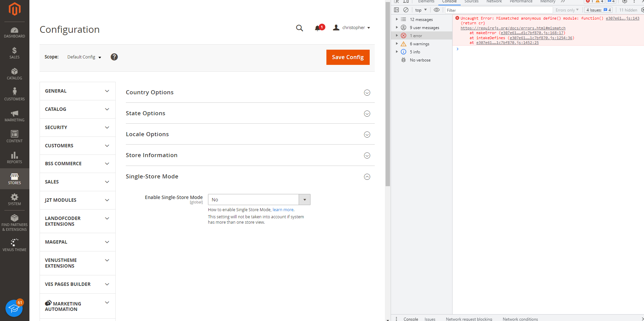This screenshot has width=644, height=321.
Task: Open the Enable Single-Store Mode dropdown
Action: coord(259,200)
